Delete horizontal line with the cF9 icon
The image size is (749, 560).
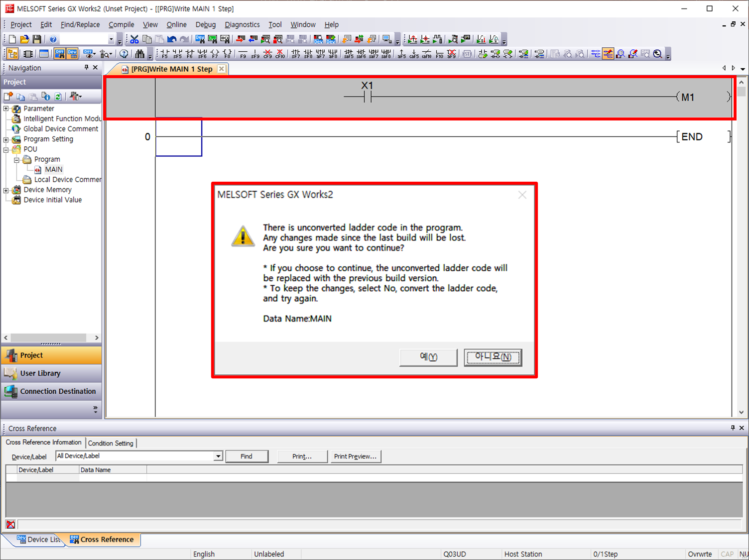point(268,54)
